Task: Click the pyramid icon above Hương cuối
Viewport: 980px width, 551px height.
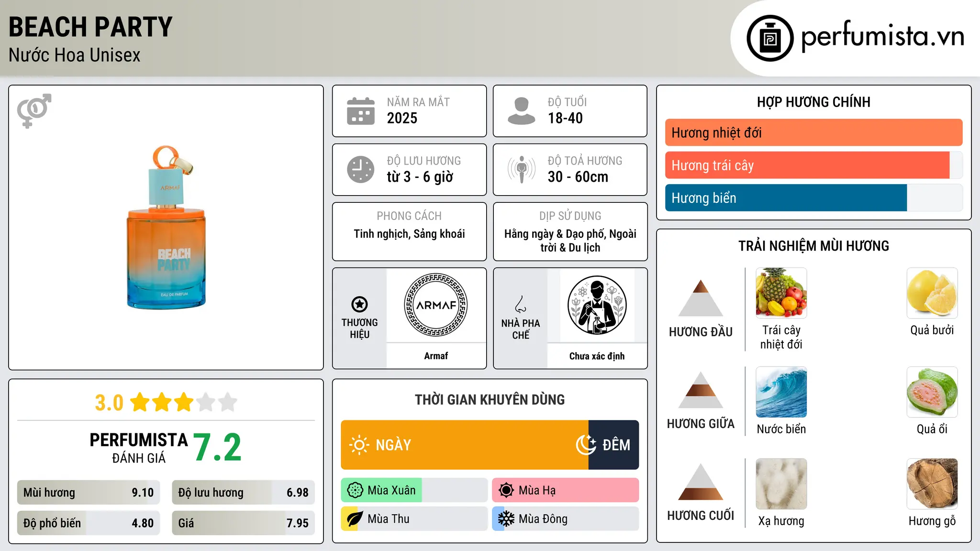Action: pyautogui.click(x=701, y=482)
